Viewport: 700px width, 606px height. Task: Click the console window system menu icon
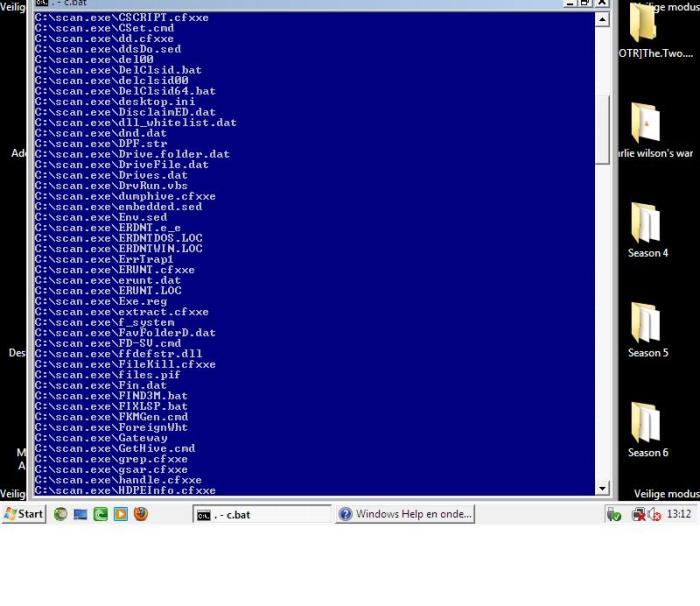pos(42,3)
